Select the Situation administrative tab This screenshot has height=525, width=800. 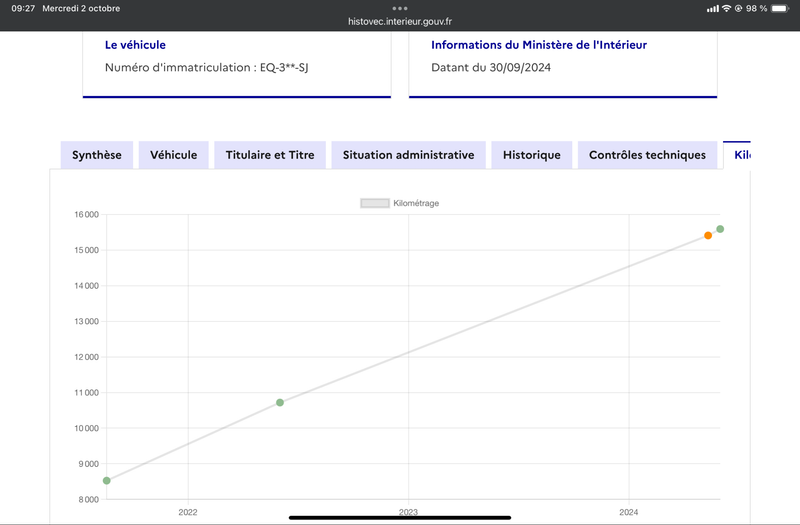click(408, 155)
